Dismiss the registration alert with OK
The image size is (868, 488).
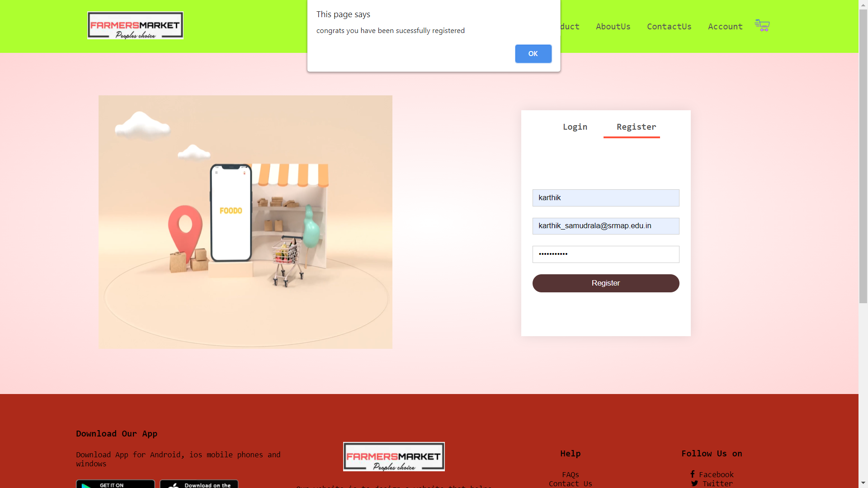pyautogui.click(x=533, y=53)
